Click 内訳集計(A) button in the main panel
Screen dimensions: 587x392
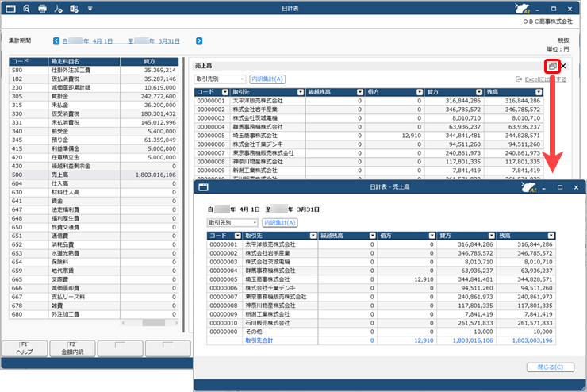[267, 79]
